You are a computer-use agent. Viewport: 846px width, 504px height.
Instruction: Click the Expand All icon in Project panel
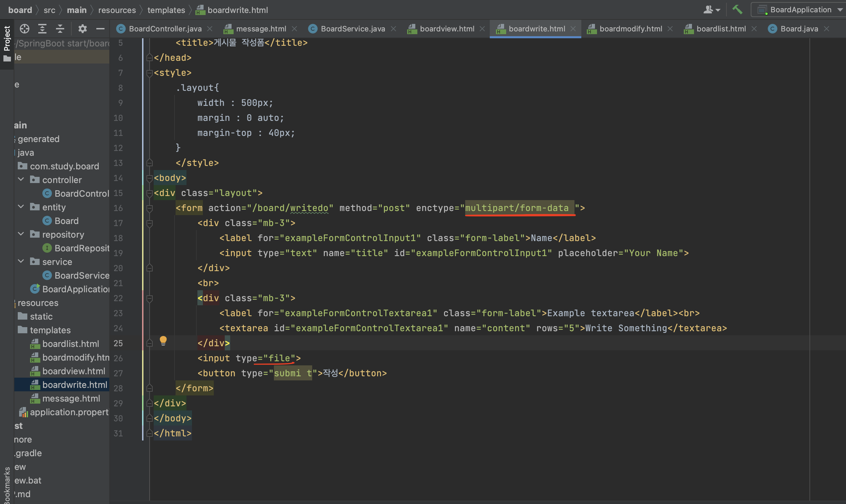(x=42, y=29)
